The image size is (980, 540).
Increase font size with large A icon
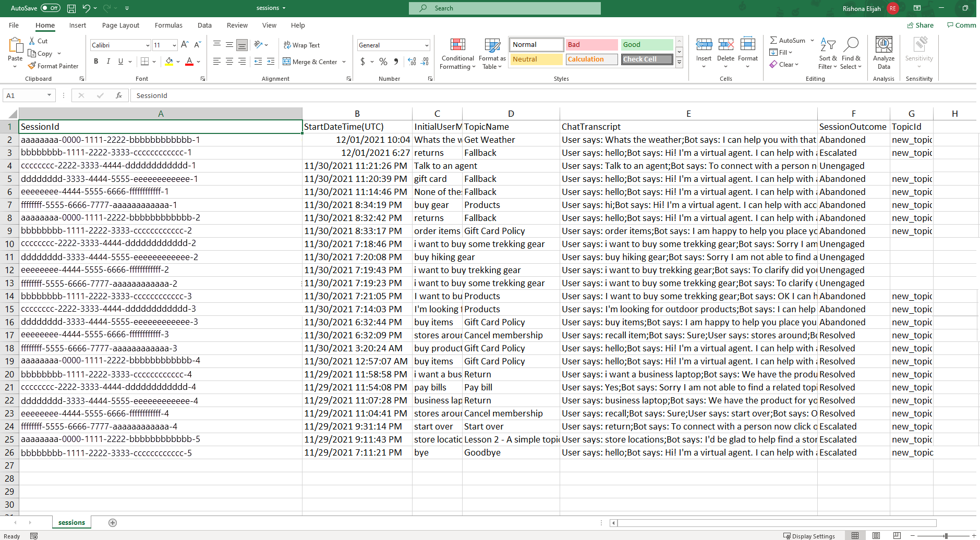click(185, 45)
